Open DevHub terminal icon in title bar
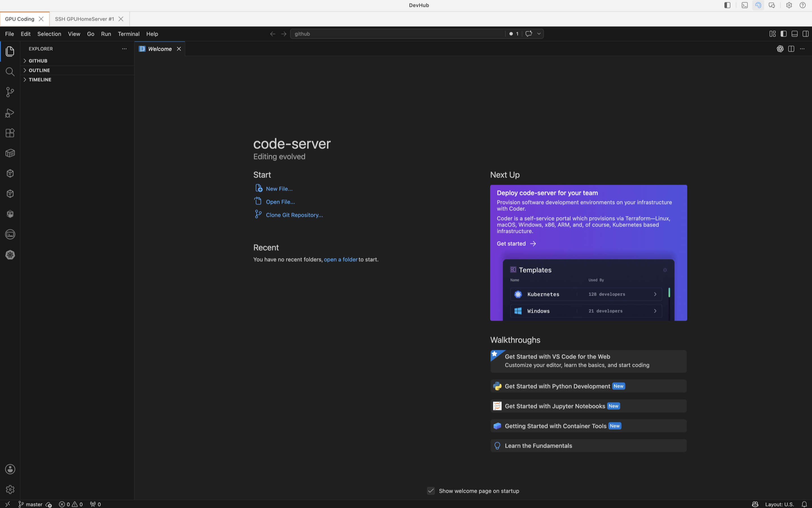812x508 pixels. (744, 5)
